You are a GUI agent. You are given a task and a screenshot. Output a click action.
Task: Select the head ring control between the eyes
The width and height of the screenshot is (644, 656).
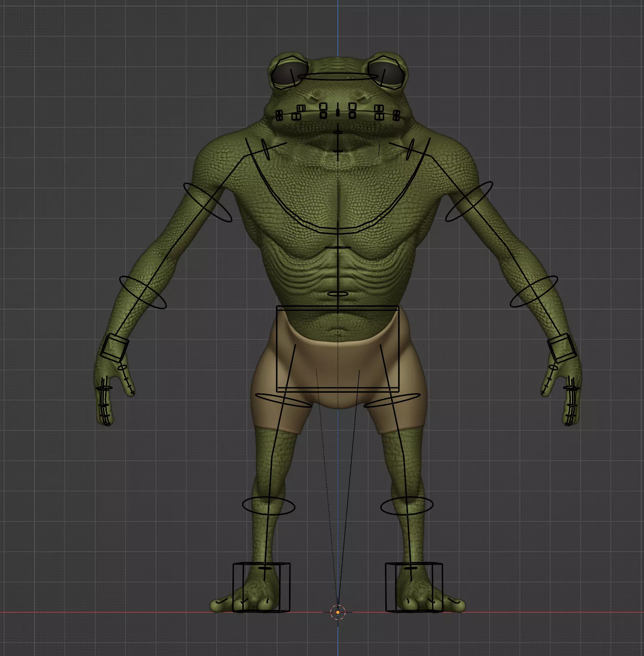point(338,76)
